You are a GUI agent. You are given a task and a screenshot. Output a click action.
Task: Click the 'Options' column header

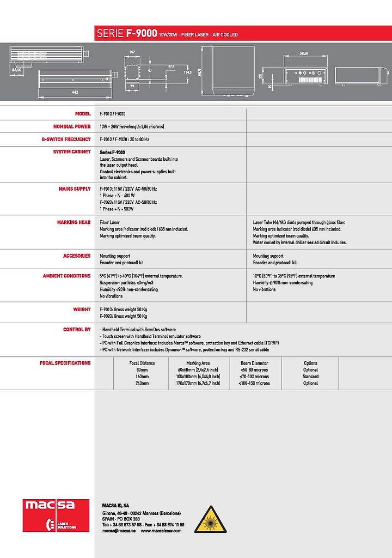pos(310,363)
